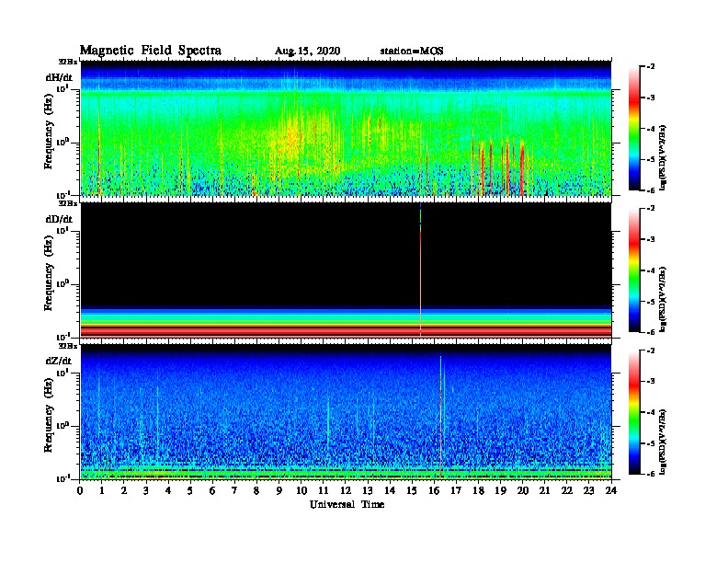Click the 10^-1 frequency tick of dZ/dt panel
This screenshot has width=728, height=563.
pos(63,478)
